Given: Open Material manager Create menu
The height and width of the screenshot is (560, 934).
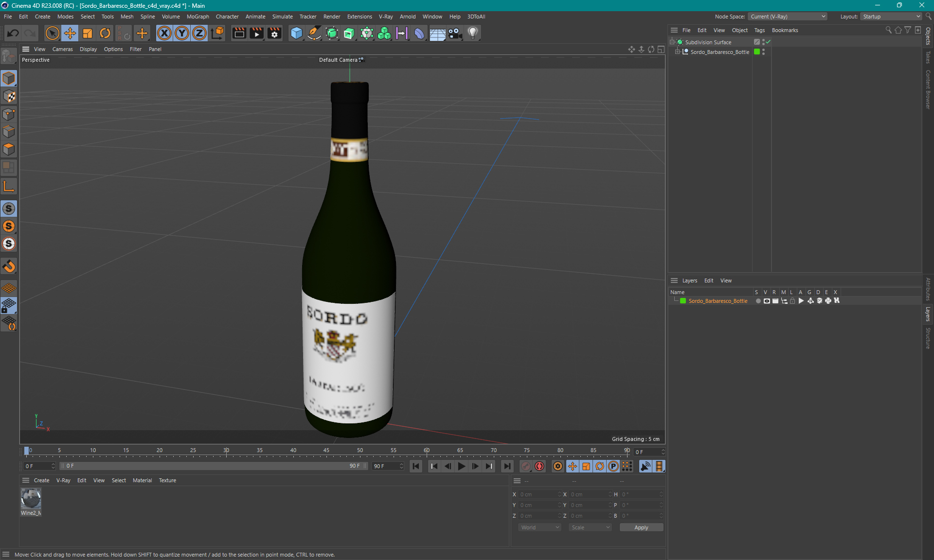Looking at the screenshot, I should click(x=41, y=480).
